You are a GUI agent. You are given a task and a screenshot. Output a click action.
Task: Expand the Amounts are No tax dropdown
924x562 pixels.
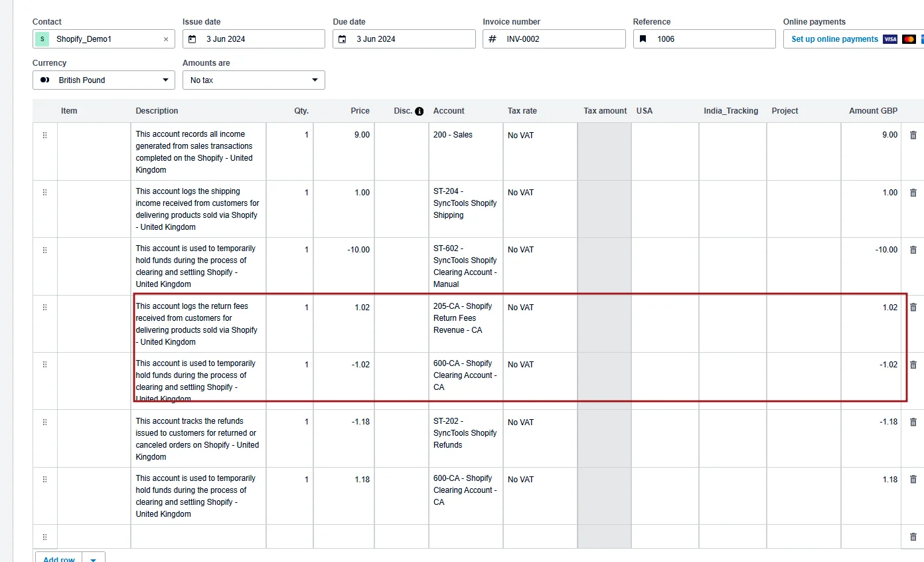click(x=254, y=80)
